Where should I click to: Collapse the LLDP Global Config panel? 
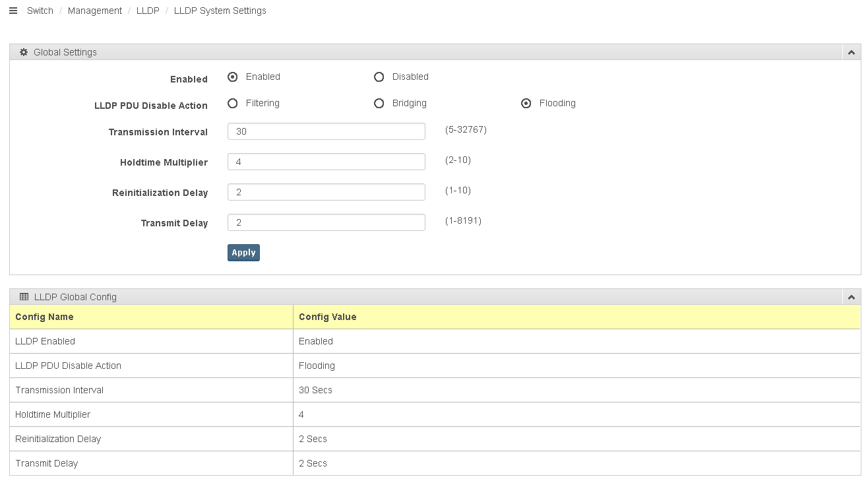(x=851, y=298)
